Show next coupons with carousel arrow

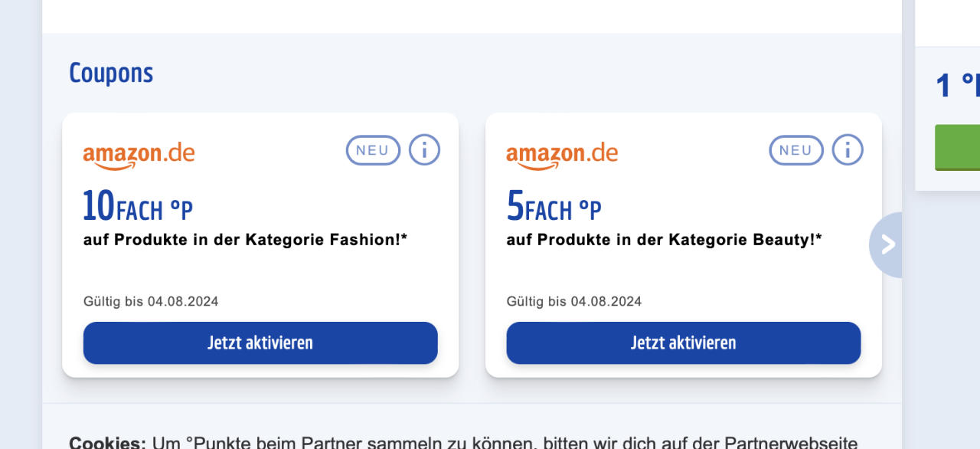(887, 244)
